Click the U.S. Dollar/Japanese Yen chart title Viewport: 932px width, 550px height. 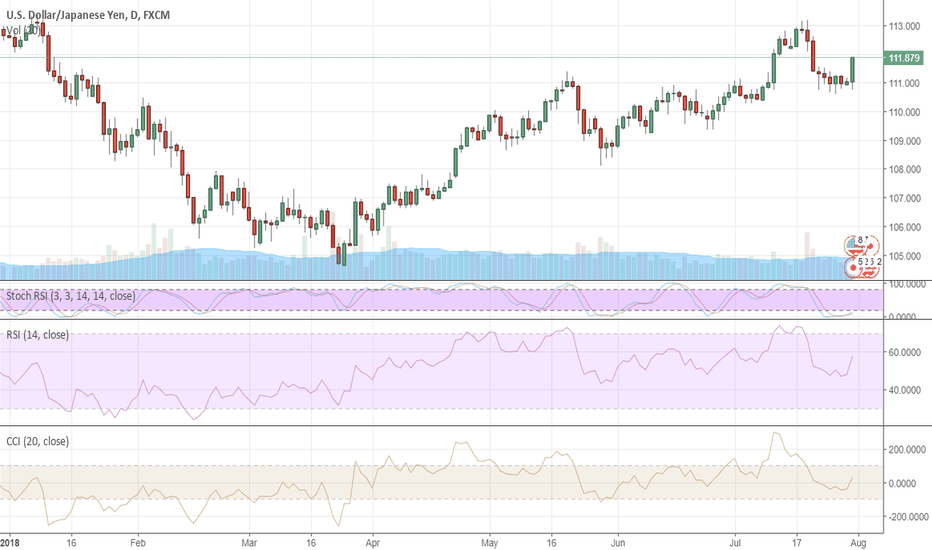pyautogui.click(x=87, y=15)
